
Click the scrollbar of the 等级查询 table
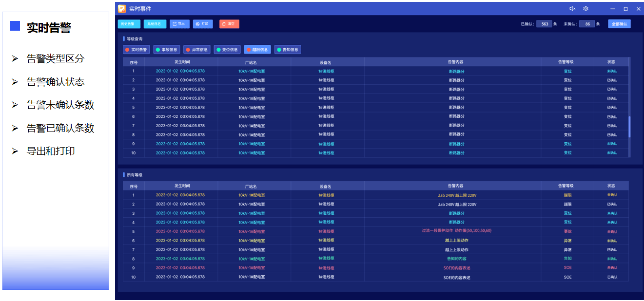coord(629,127)
